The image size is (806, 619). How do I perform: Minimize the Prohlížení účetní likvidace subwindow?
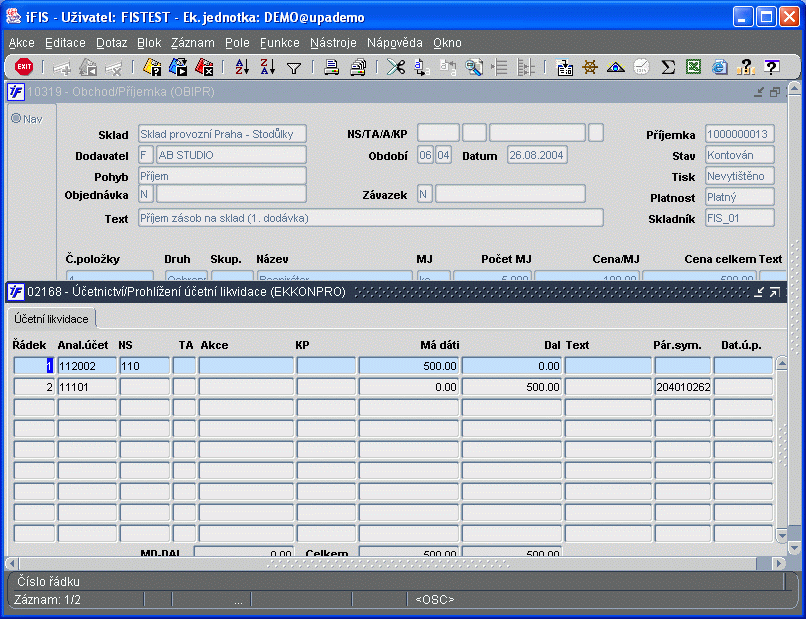759,292
